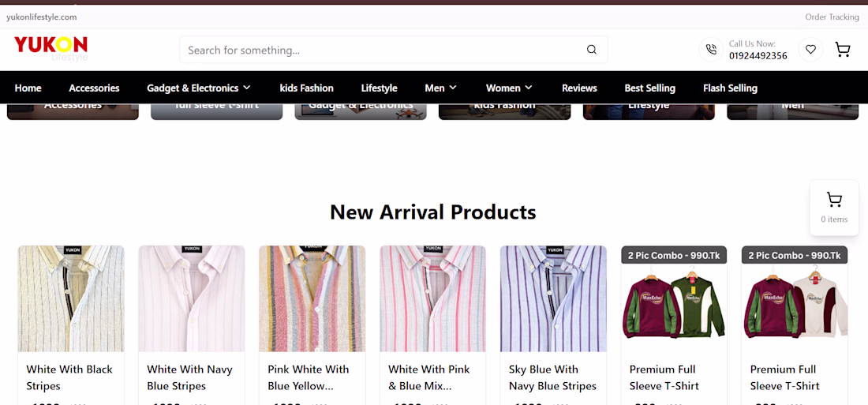Focus the Search for something field
The image size is (868, 405).
pyautogui.click(x=383, y=50)
